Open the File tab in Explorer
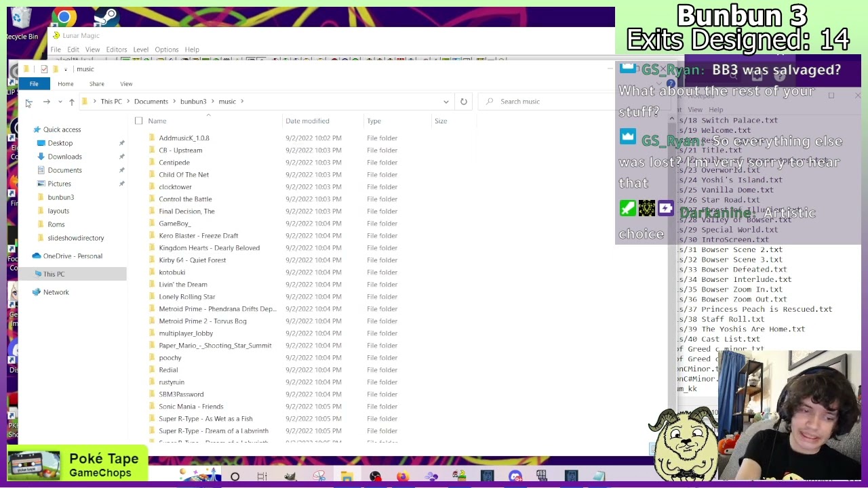This screenshot has height=488, width=868. [34, 84]
